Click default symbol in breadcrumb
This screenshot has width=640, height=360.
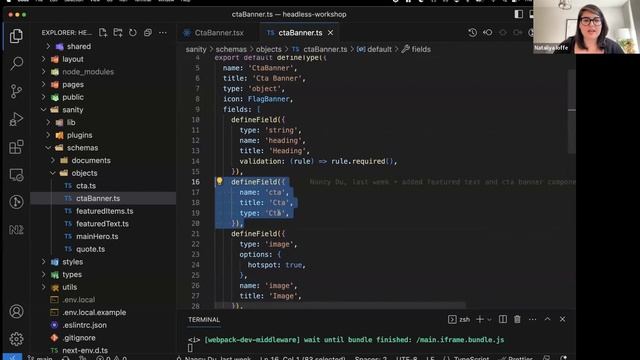(374, 49)
